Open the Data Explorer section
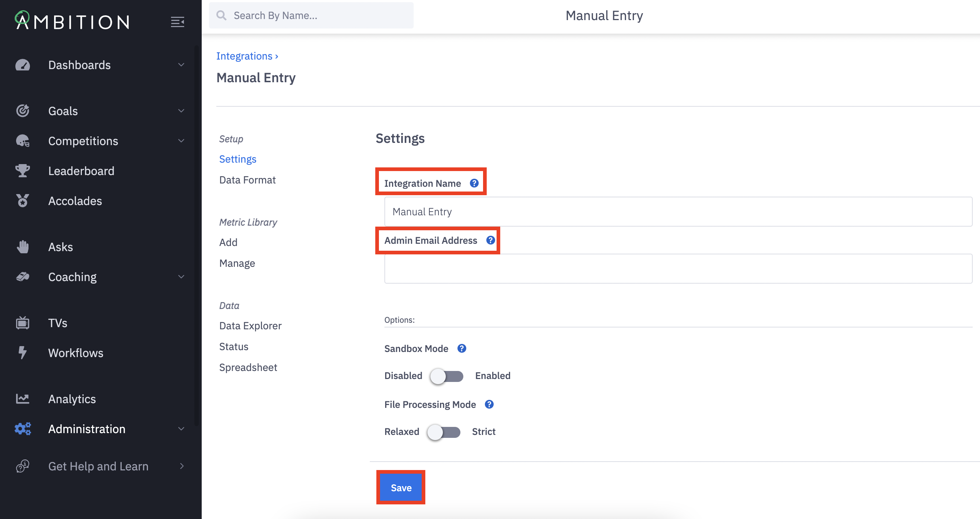Image resolution: width=980 pixels, height=519 pixels. click(x=250, y=326)
